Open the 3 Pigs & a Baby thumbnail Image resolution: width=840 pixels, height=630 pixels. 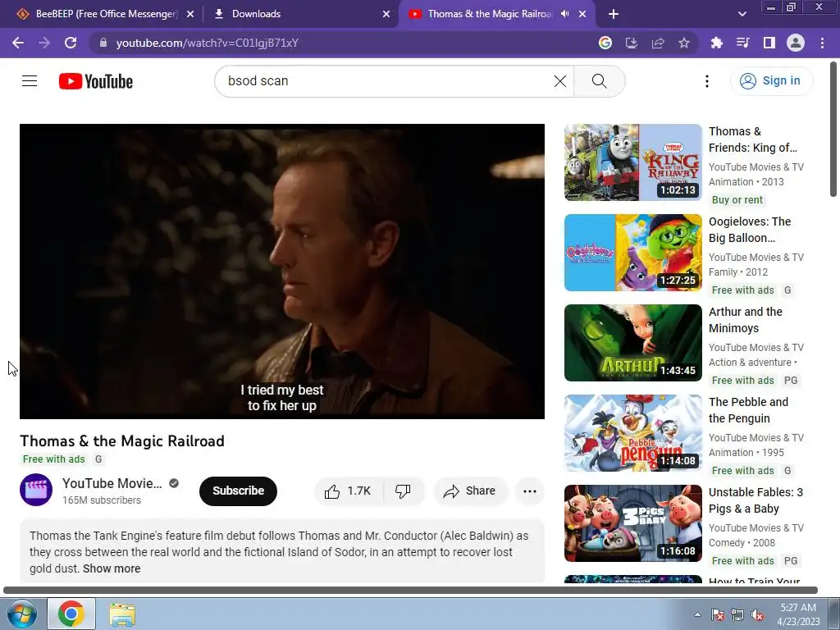coord(632,523)
